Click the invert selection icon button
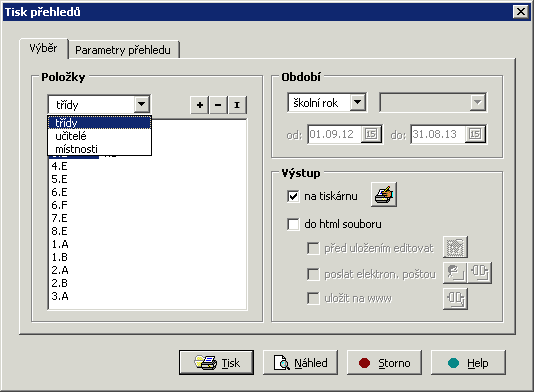Viewport: 534px width, 392px height. (237, 105)
